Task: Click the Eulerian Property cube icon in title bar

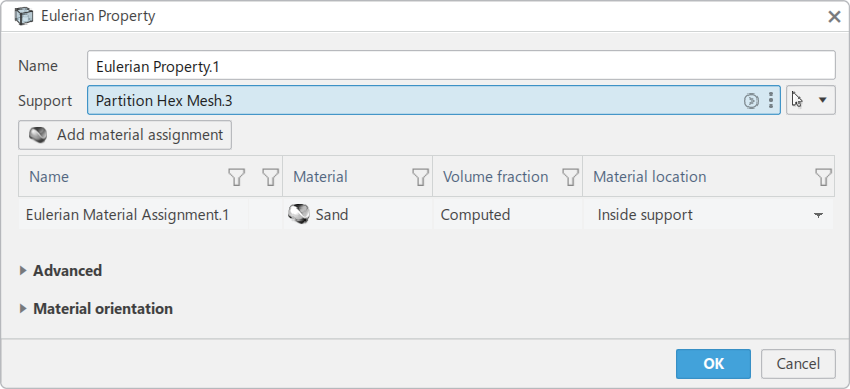Action: [x=23, y=16]
